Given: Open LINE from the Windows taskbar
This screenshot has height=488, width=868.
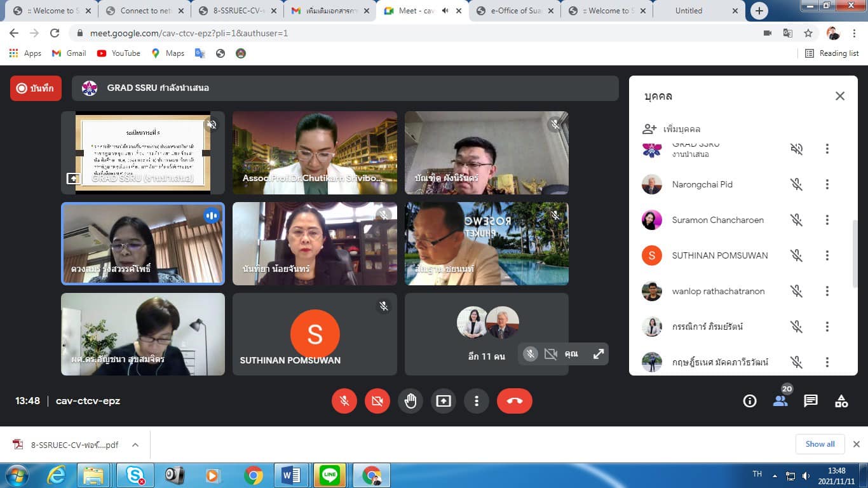Looking at the screenshot, I should [x=330, y=475].
